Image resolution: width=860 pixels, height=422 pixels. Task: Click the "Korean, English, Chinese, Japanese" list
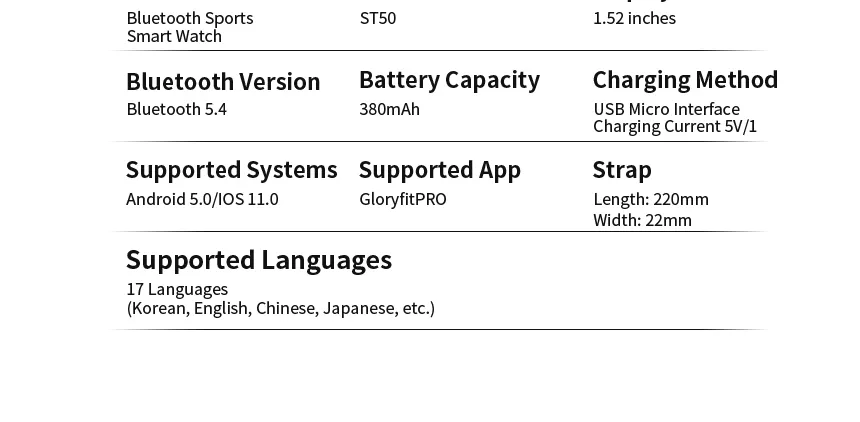pos(280,308)
